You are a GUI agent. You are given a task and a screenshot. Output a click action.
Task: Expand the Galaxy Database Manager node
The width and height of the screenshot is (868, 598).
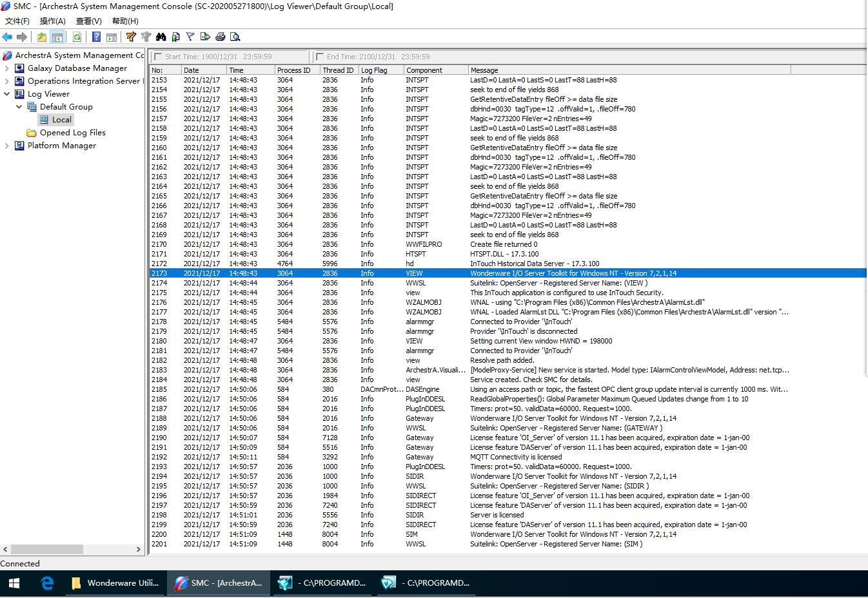(6, 68)
